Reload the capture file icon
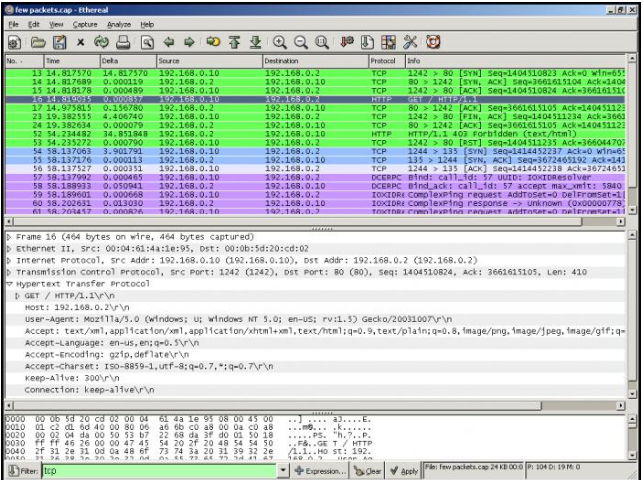643x480 pixels. point(101,42)
